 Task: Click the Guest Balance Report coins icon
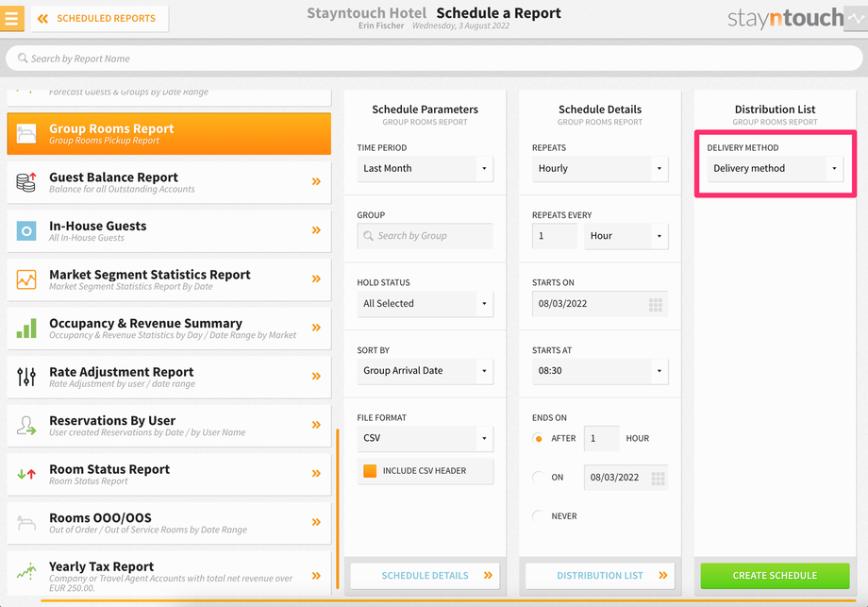pos(26,182)
